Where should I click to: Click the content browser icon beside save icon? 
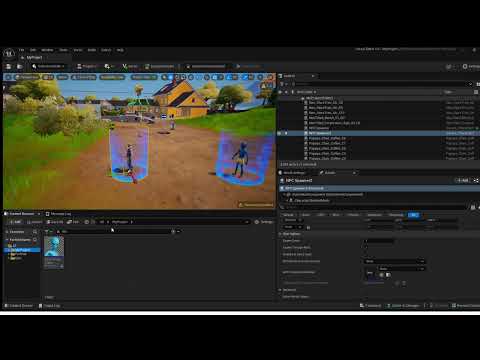19,67
